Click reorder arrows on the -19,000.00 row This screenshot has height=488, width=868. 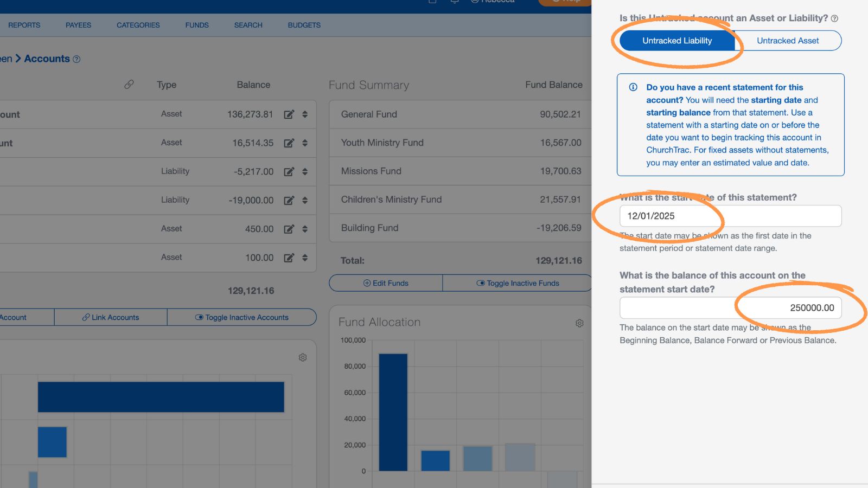point(305,201)
